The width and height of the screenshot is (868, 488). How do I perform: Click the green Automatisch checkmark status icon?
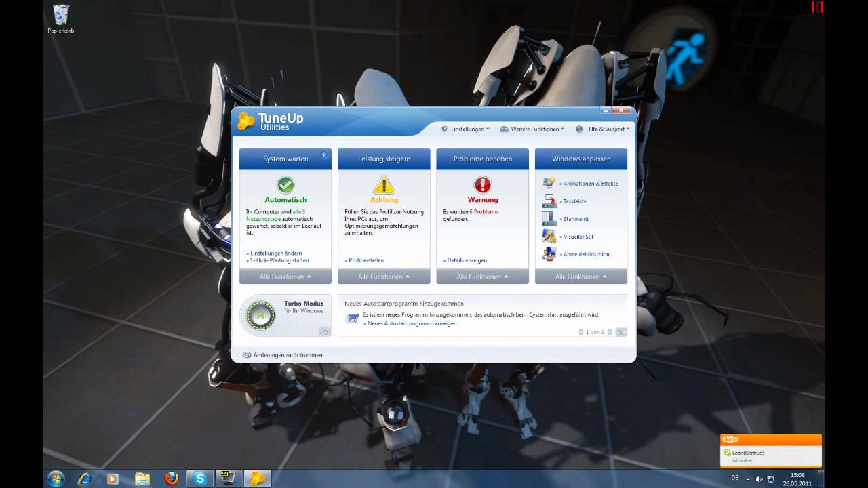(x=285, y=185)
